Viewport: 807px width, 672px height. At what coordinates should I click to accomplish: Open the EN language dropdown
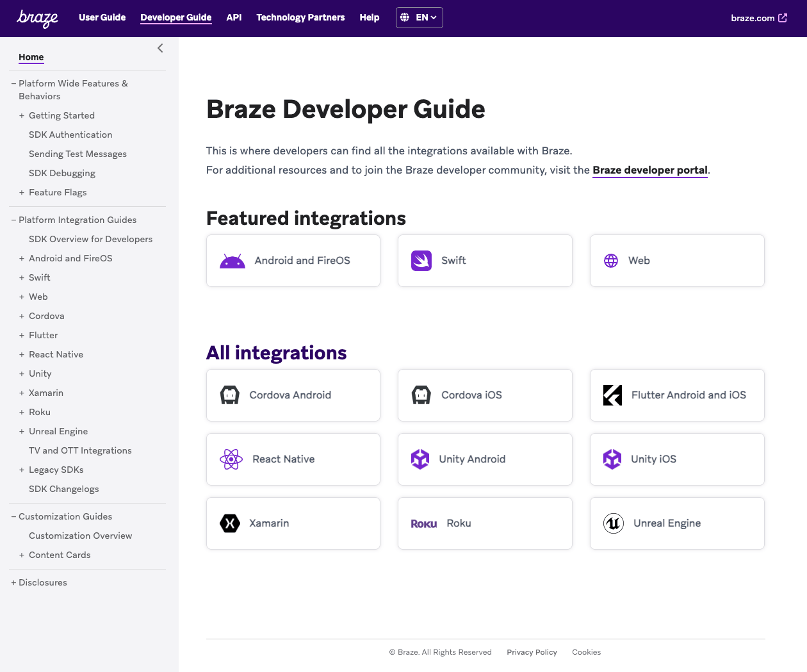[x=420, y=17]
